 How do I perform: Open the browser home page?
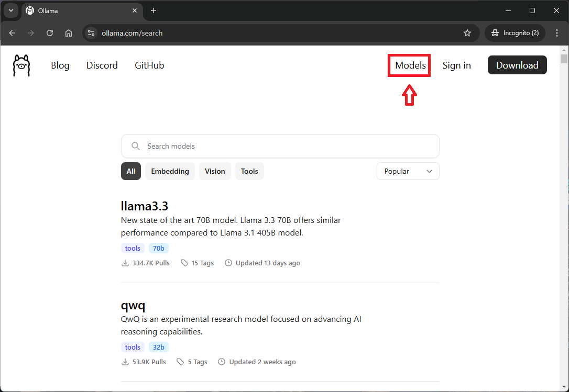coord(69,33)
